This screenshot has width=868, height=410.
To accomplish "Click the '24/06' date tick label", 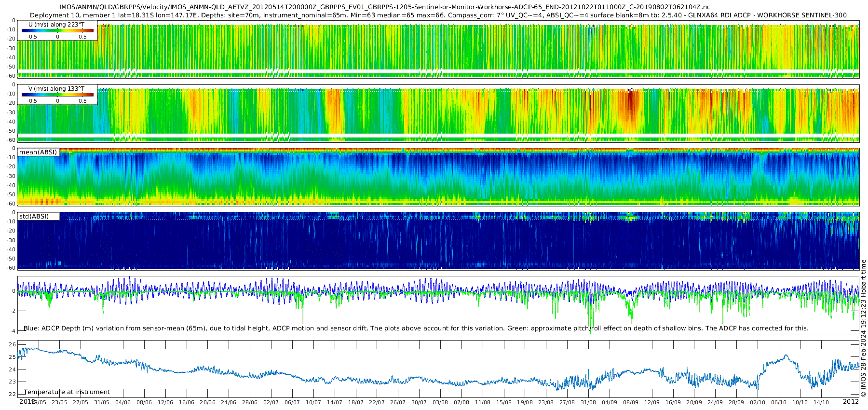I will click(x=229, y=402).
